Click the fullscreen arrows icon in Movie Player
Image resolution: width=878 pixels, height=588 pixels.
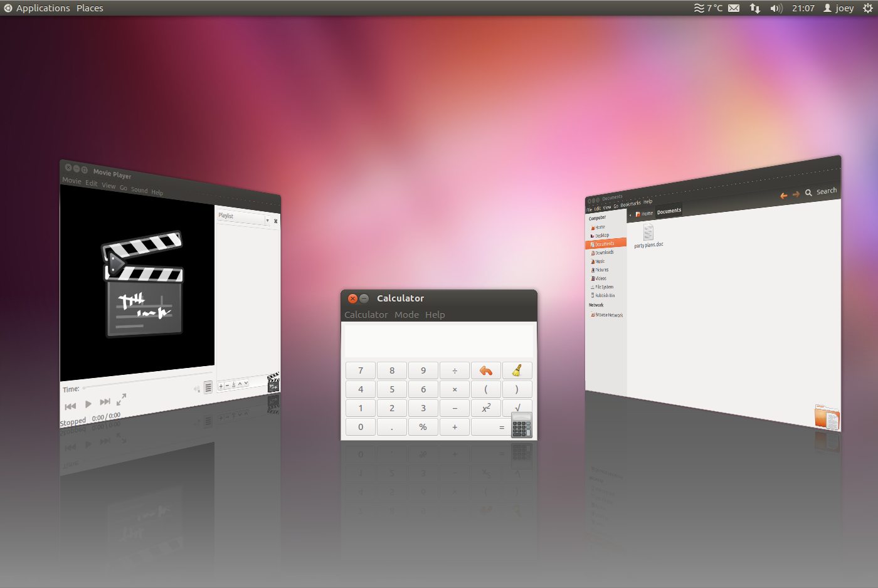tap(121, 399)
